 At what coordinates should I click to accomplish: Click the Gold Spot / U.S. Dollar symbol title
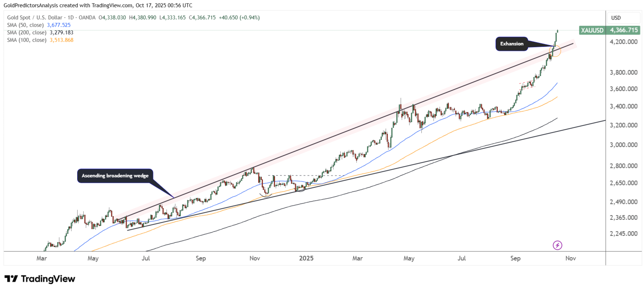tap(35, 18)
